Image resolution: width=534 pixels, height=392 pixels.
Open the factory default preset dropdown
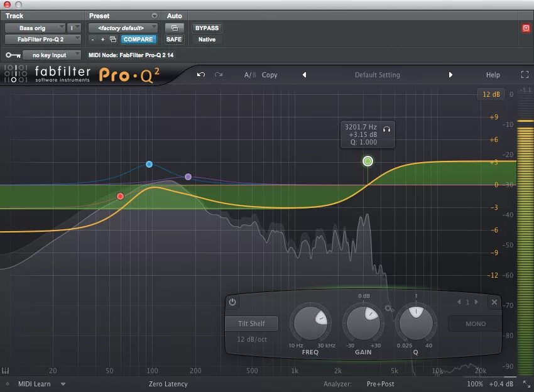click(123, 28)
